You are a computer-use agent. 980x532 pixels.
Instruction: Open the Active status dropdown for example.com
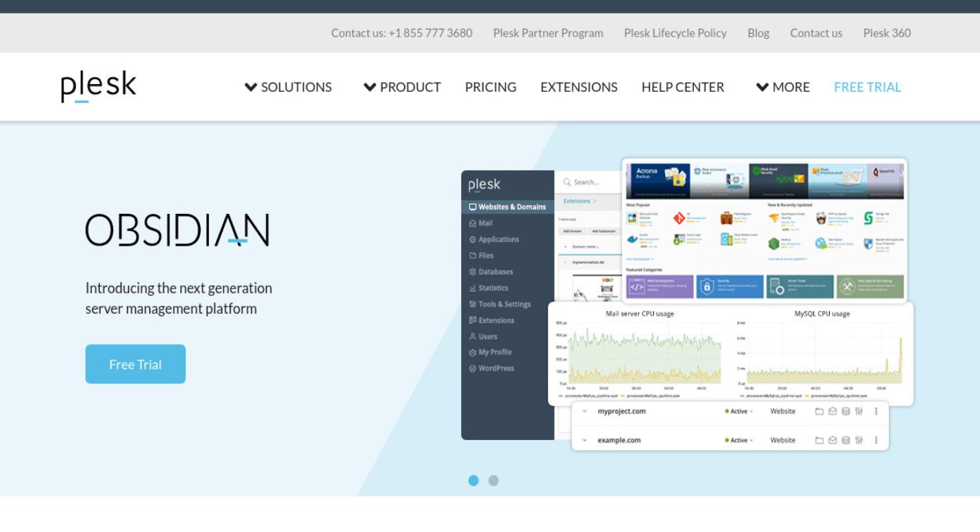[x=739, y=440]
